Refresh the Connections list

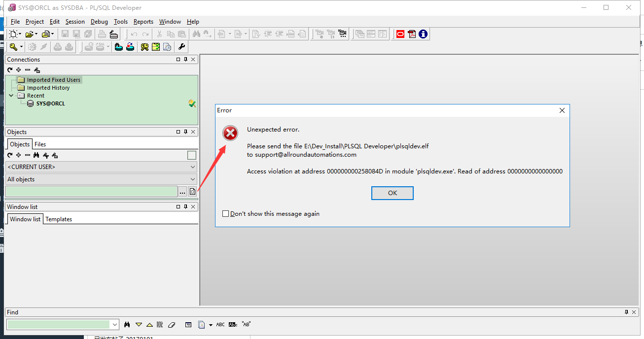point(10,70)
